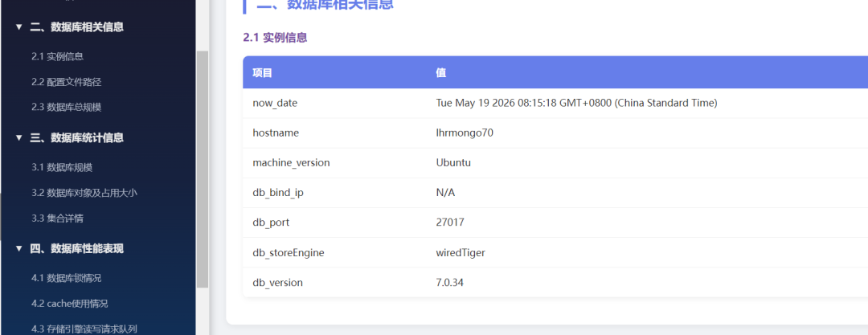The image size is (868, 335).
Task: Collapse the 二、数据库相关信息 section triangle
Action: [18, 27]
